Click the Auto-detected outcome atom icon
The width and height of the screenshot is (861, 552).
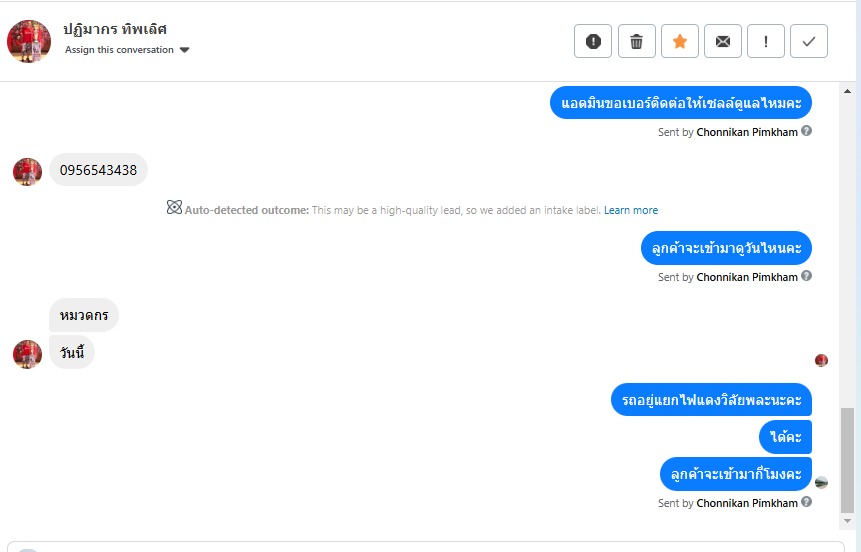pos(174,209)
